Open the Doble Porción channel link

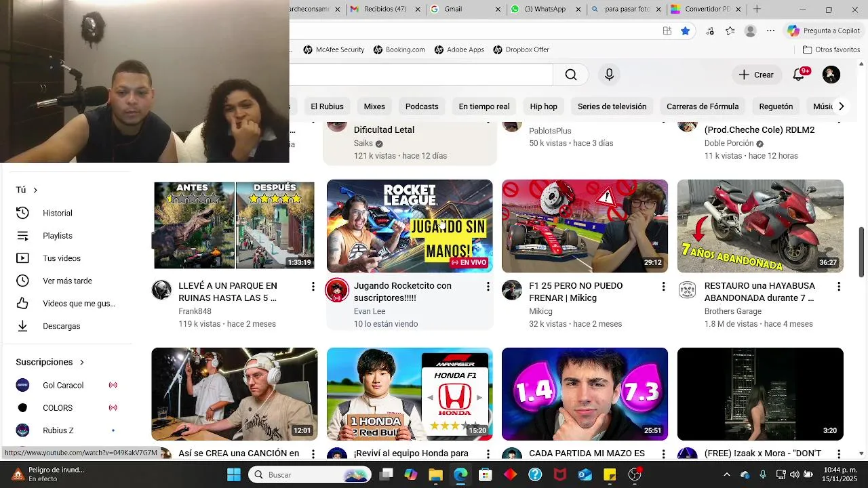tap(729, 143)
